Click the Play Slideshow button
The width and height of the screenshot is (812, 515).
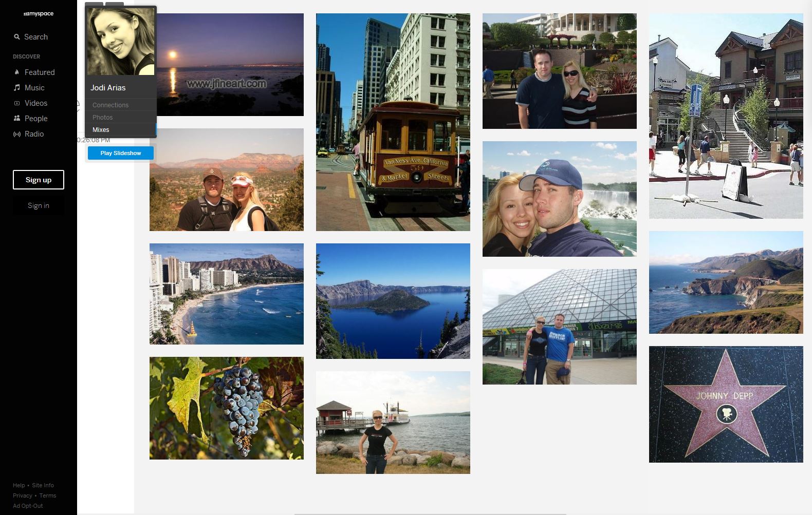(121, 153)
